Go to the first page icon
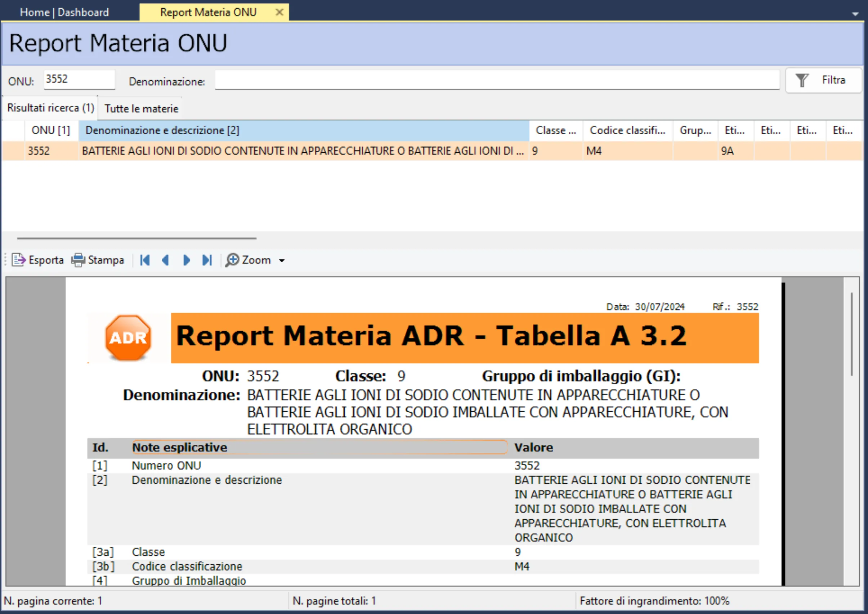The width and height of the screenshot is (868, 614). 145,260
